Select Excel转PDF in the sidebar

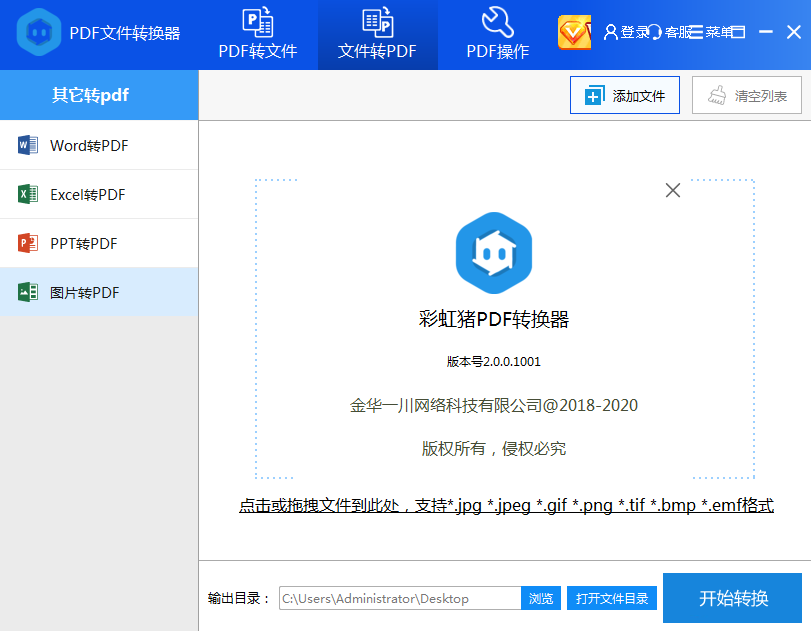click(x=99, y=194)
